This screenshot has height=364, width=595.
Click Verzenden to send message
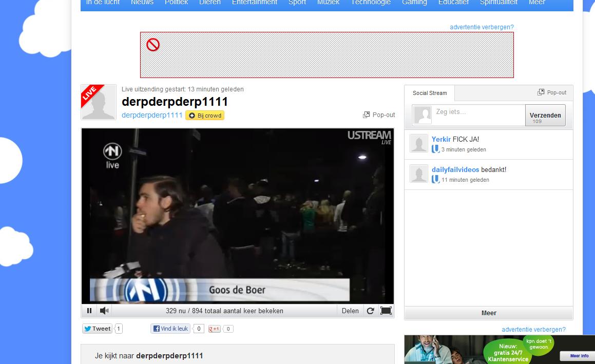(545, 116)
